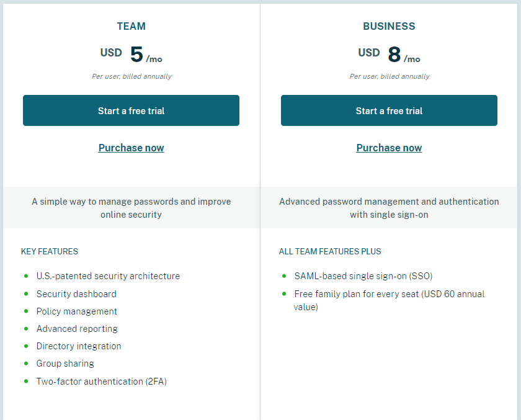Open Purchase now link under Team

coord(131,148)
